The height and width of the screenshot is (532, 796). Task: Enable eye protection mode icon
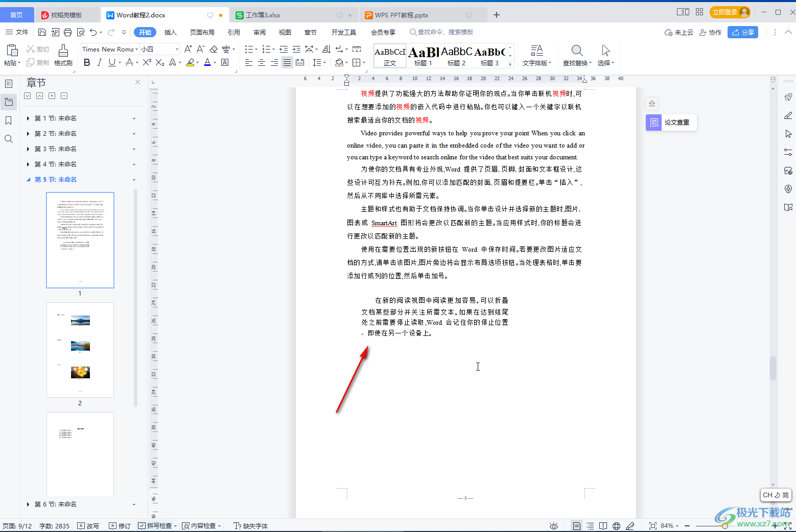pos(554,526)
